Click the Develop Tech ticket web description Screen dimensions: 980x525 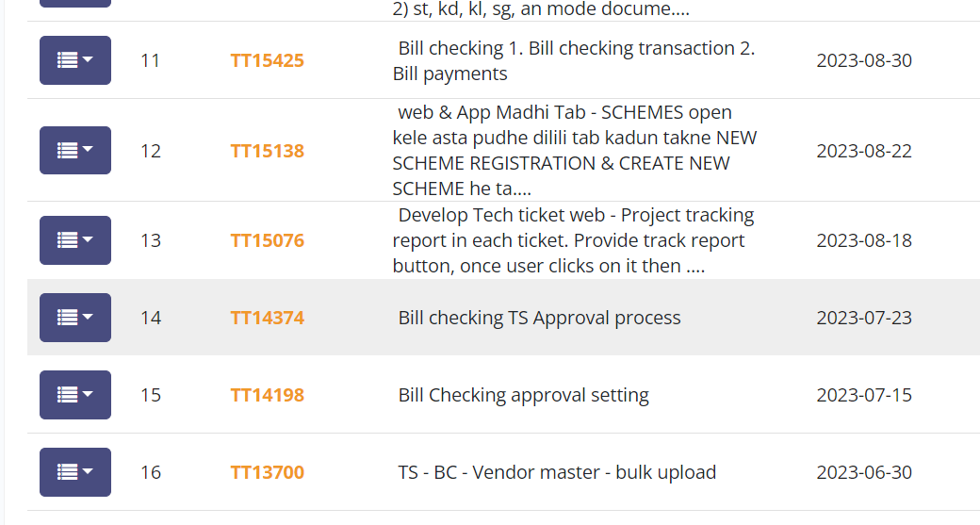pyautogui.click(x=574, y=240)
